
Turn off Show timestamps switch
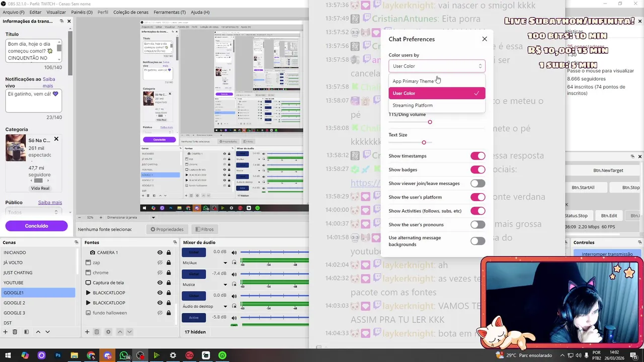[477, 156]
